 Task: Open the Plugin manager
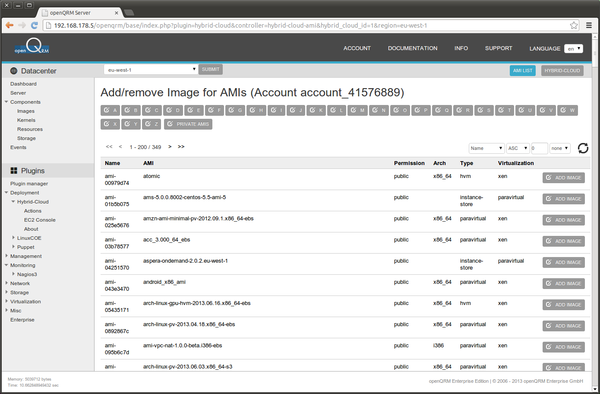click(x=29, y=184)
